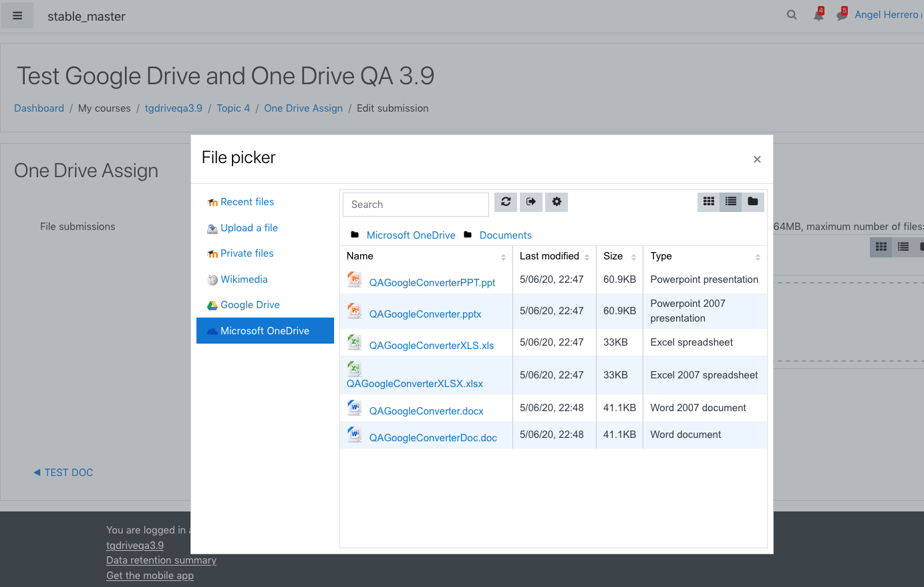This screenshot has width=924, height=587.
Task: Choose the QAGoogleConverterXLSX.xlsx file
Action: (415, 384)
